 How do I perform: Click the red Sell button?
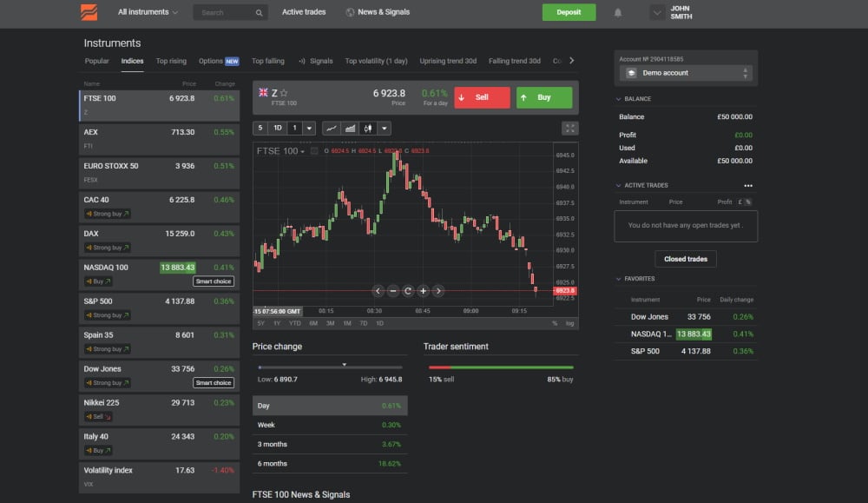[x=482, y=97]
